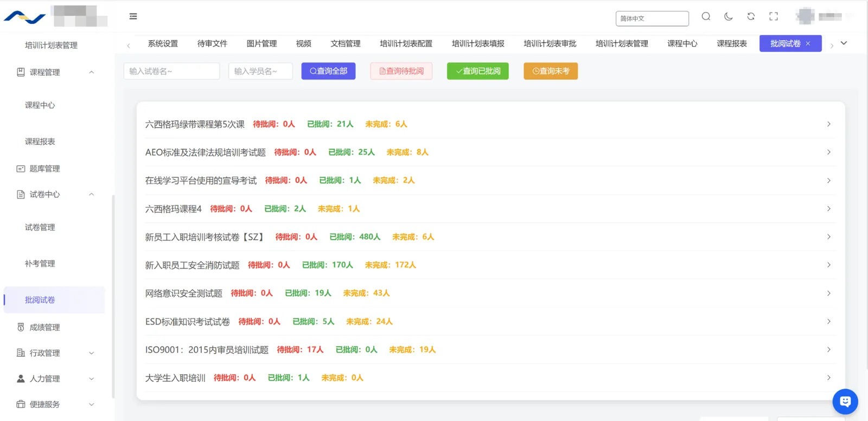Focus the 输入试卷名 input field
868x421 pixels.
tap(172, 71)
